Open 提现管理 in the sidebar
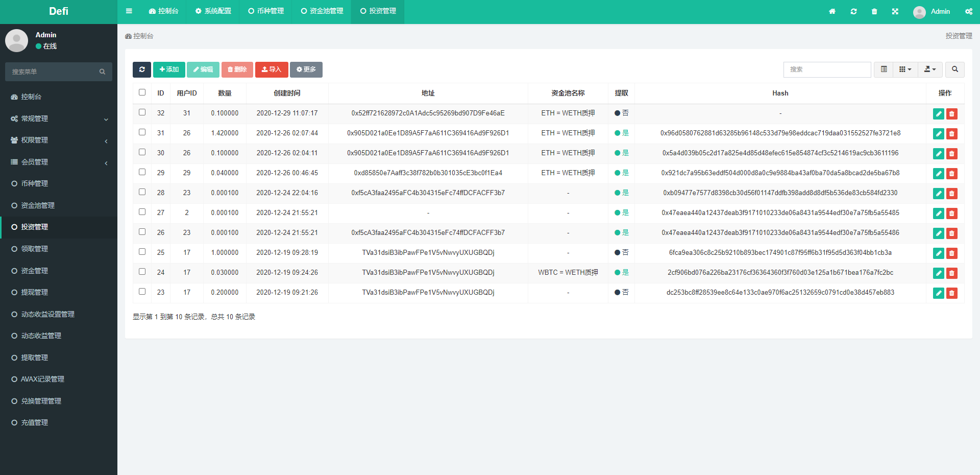 [x=59, y=292]
